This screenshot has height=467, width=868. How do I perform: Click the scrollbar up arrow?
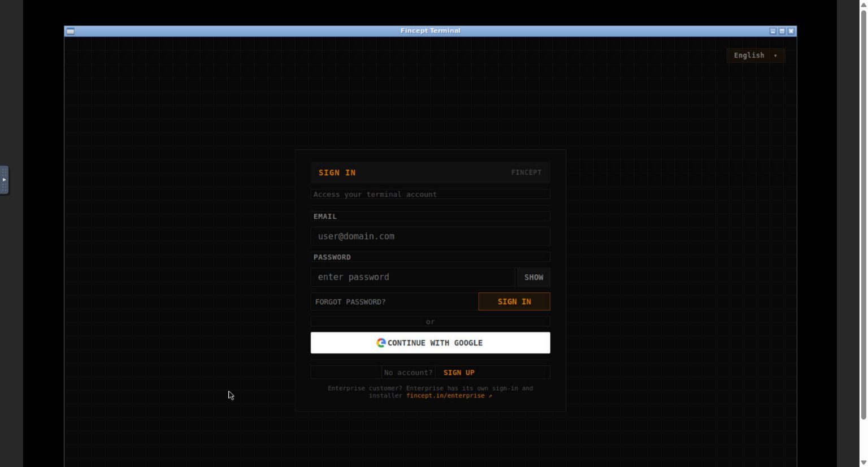click(863, 5)
